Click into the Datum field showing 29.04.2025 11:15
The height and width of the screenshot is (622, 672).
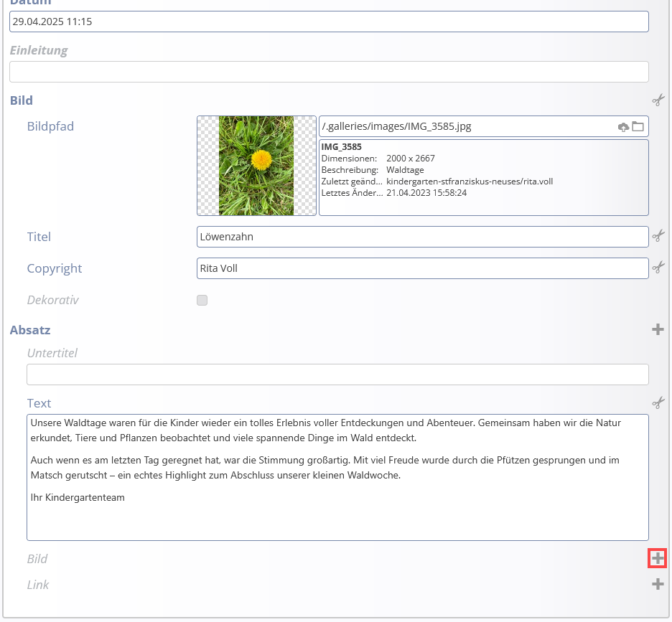click(x=329, y=22)
